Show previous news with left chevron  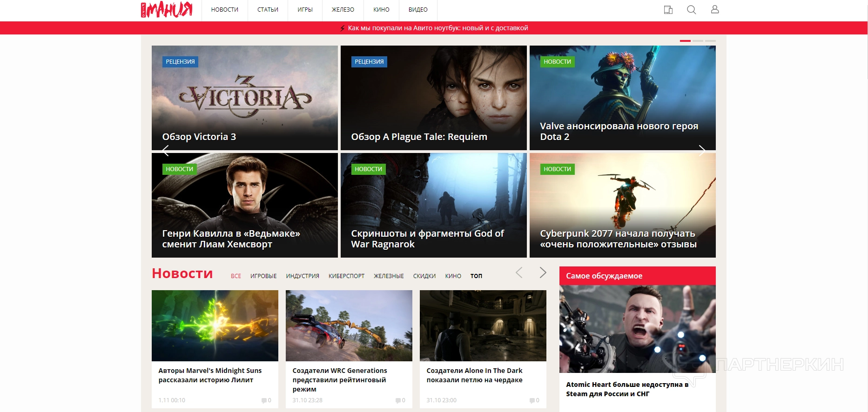pos(519,273)
